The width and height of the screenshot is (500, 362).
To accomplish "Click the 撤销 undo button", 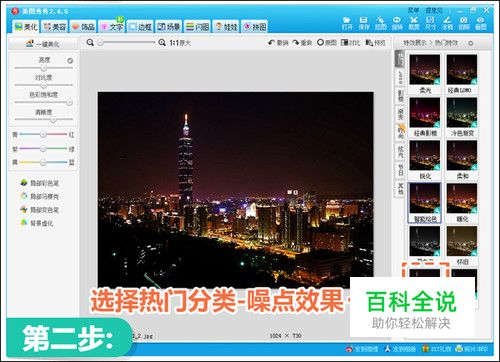I will point(278,43).
